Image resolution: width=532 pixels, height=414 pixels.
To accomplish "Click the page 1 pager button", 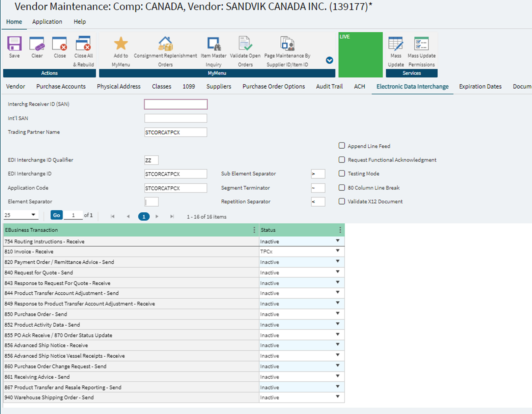I will [144, 216].
